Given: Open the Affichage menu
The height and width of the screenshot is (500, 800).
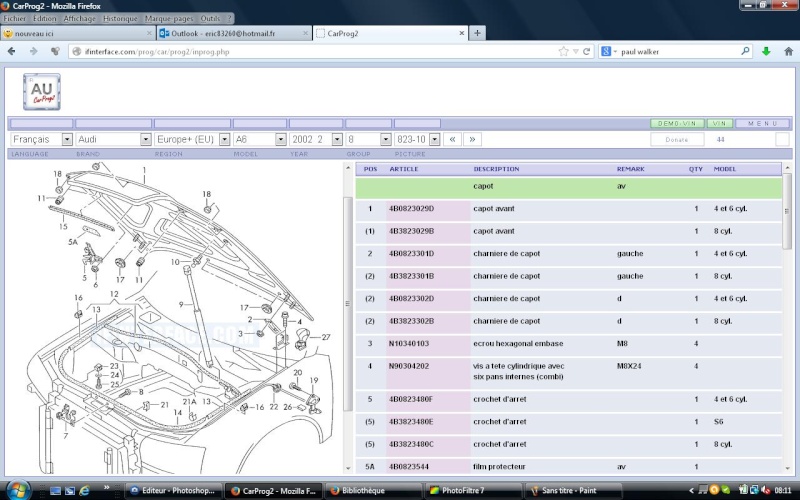Looking at the screenshot, I should pos(79,18).
